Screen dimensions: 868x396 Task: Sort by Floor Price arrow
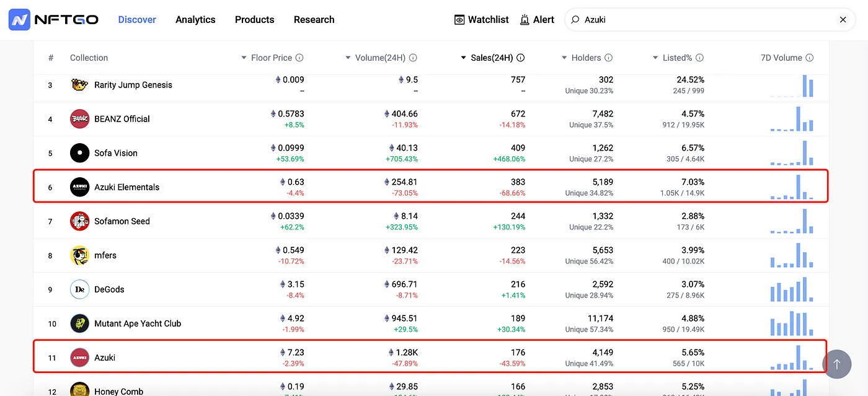[244, 58]
